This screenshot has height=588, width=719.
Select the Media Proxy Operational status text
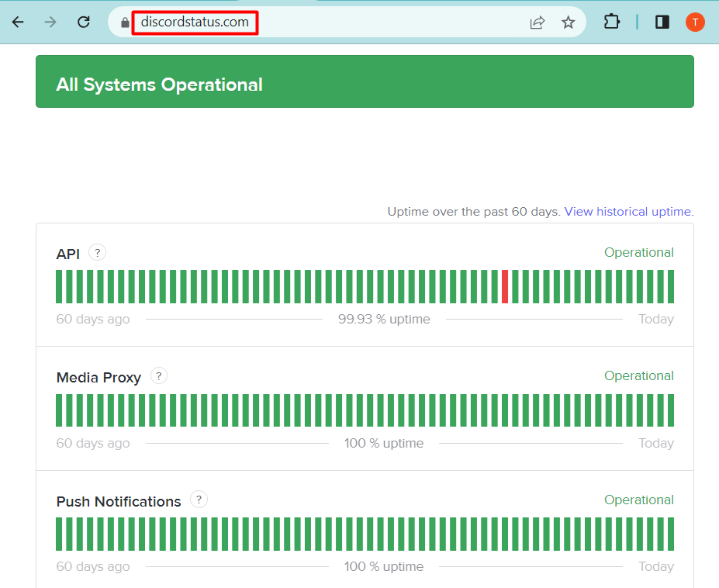639,375
